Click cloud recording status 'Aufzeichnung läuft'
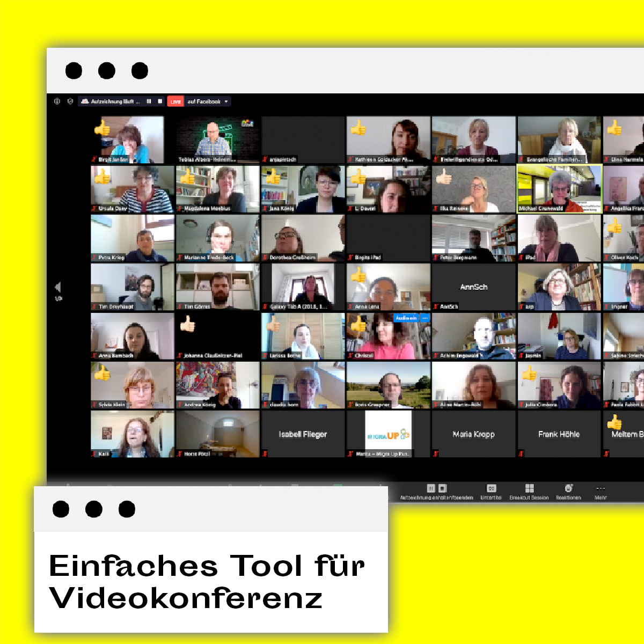 [x=111, y=101]
